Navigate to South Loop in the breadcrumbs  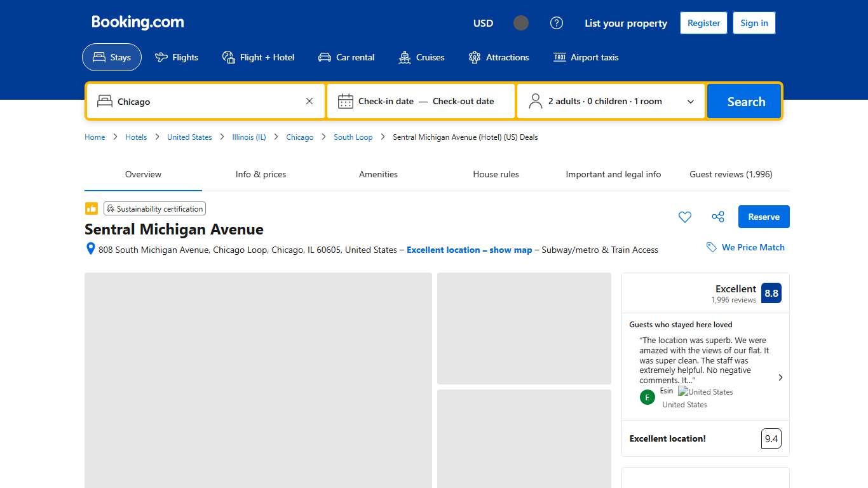click(x=353, y=137)
